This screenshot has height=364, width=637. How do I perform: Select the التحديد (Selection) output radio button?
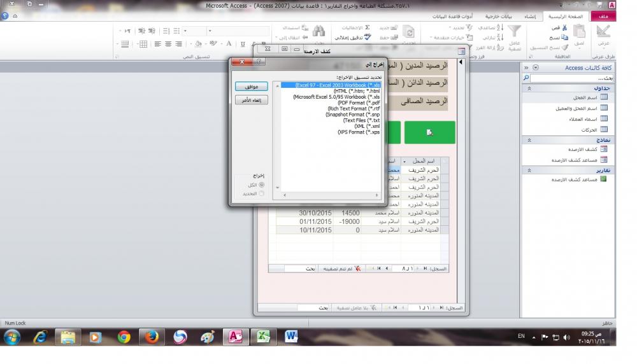pyautogui.click(x=261, y=193)
